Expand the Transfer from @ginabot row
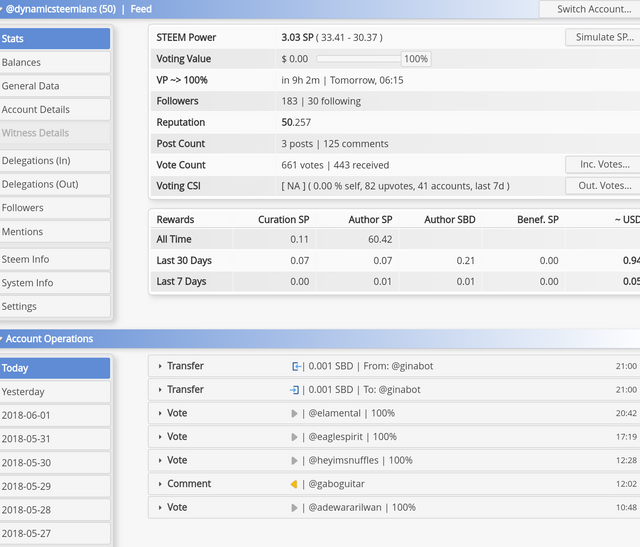This screenshot has width=640, height=547. click(x=160, y=366)
